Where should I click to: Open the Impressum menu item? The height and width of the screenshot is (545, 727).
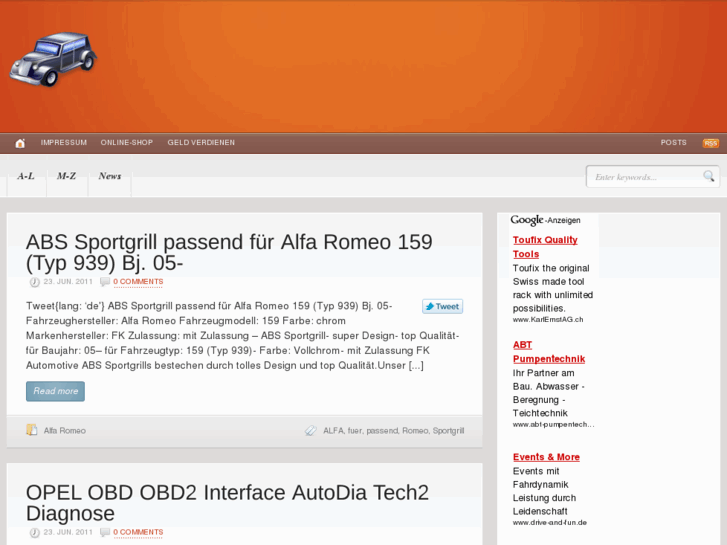tap(64, 142)
